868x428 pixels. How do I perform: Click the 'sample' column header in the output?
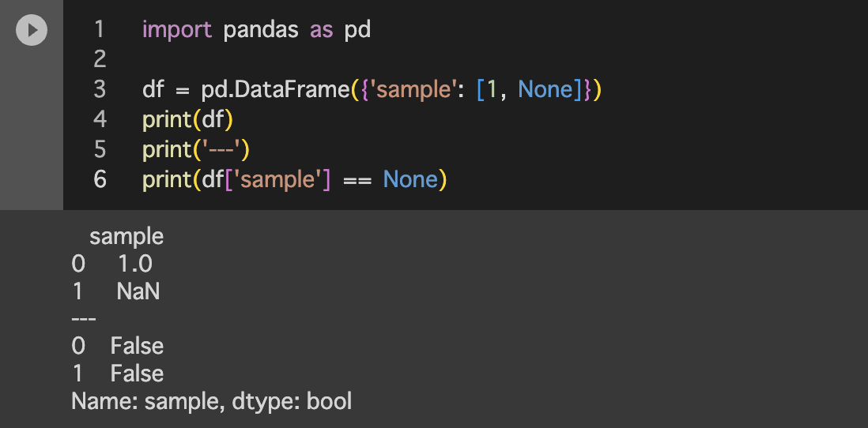click(126, 236)
